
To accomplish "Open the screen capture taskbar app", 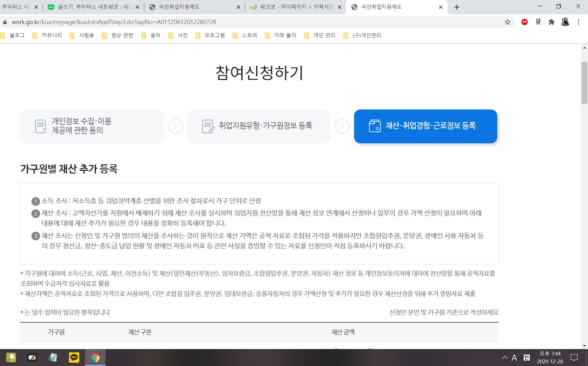I will click(32, 358).
